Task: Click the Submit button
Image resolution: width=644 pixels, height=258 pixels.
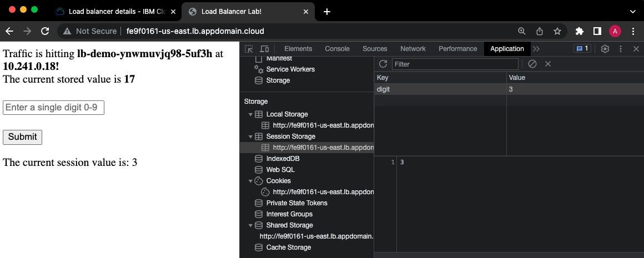Action: pyautogui.click(x=22, y=137)
